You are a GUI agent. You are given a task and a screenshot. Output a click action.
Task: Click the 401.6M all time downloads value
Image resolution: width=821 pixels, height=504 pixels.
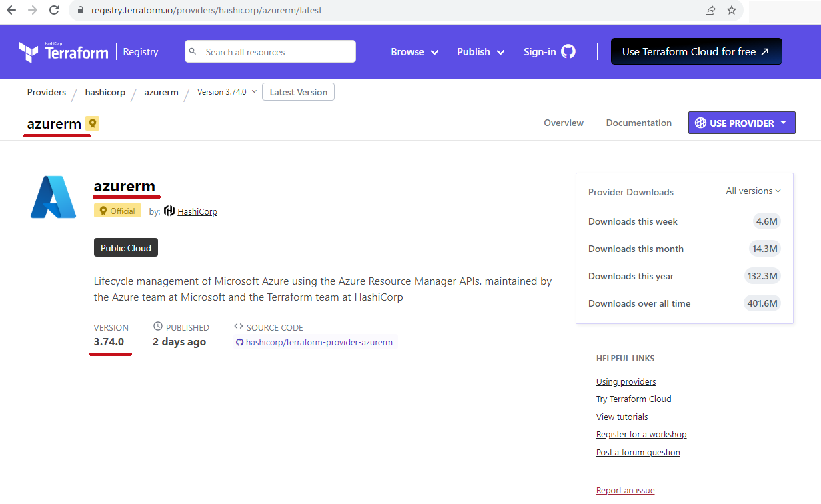pyautogui.click(x=762, y=303)
